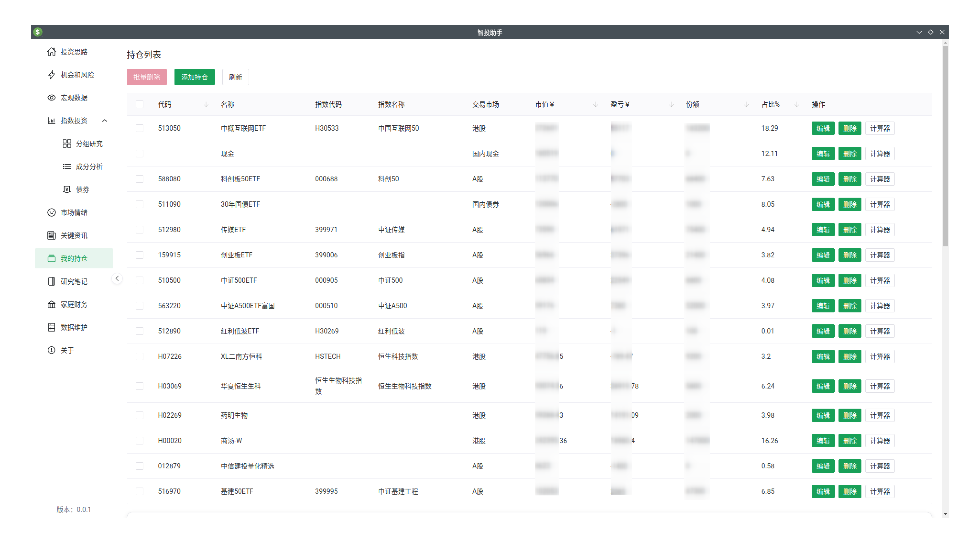The image size is (980, 555).
Task: Go to 数据维护 in the sidebar
Action: click(74, 327)
